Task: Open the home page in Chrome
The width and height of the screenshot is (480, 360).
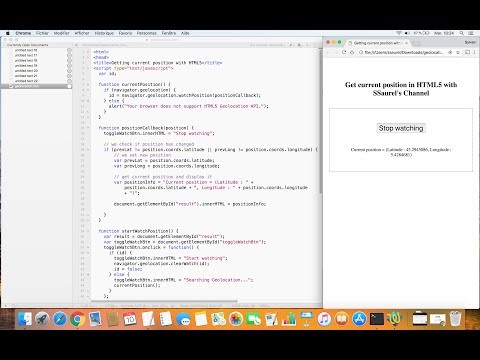Action: pyautogui.click(x=352, y=52)
